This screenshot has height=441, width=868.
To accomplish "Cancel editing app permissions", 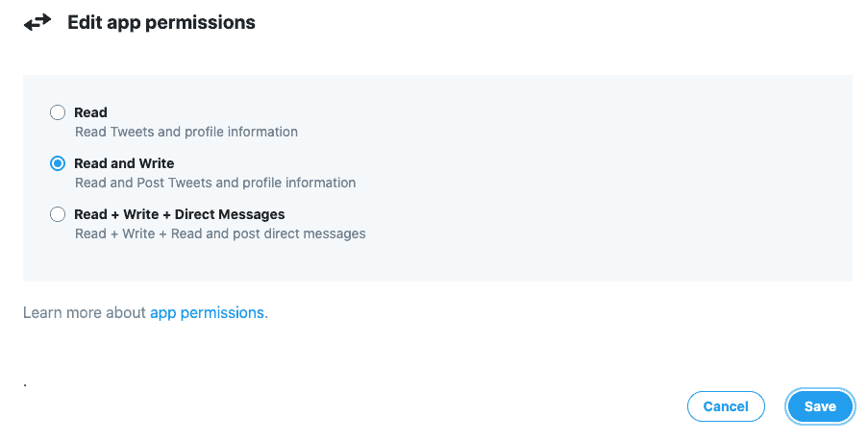I will point(726,406).
